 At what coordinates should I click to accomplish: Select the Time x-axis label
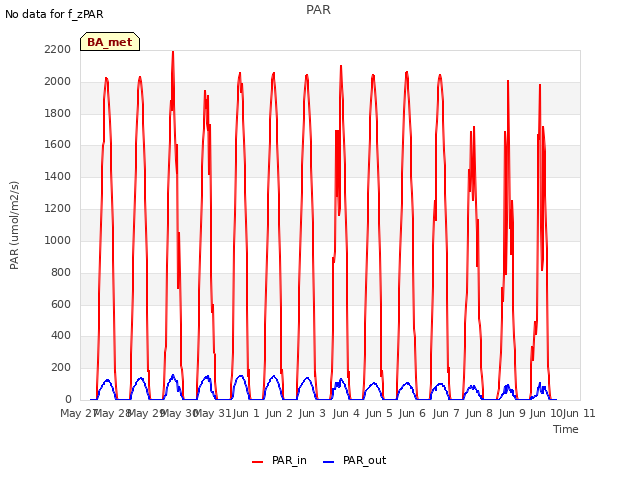point(566,429)
